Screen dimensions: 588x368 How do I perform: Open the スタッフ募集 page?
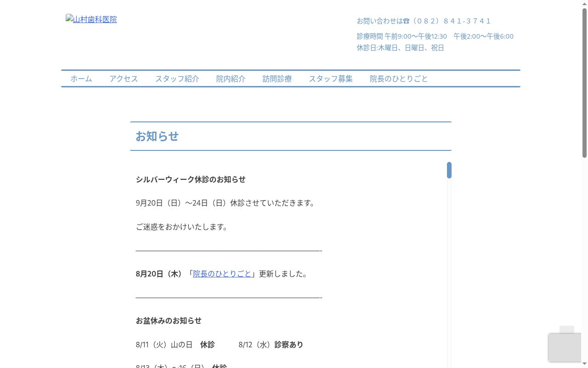pos(331,79)
